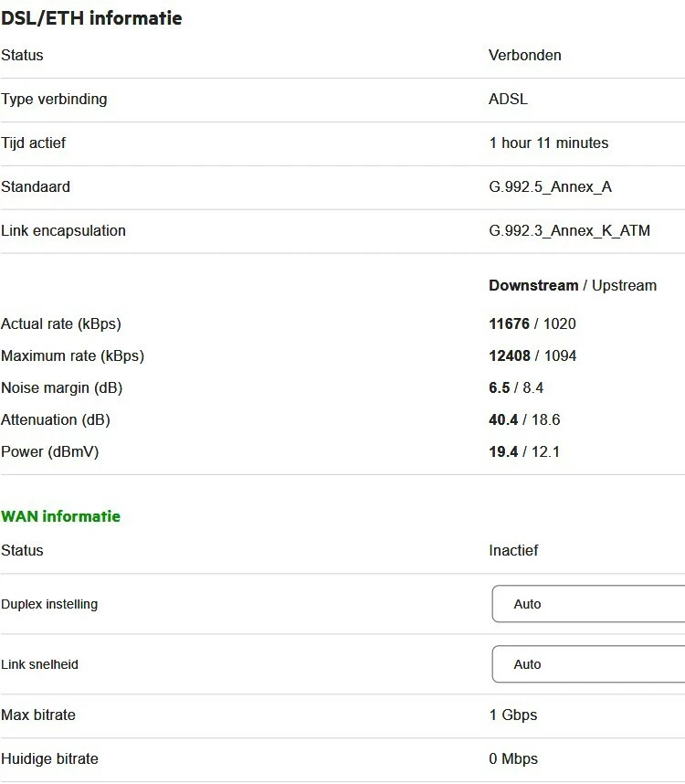Open the Link snelheid dropdown

point(589,664)
